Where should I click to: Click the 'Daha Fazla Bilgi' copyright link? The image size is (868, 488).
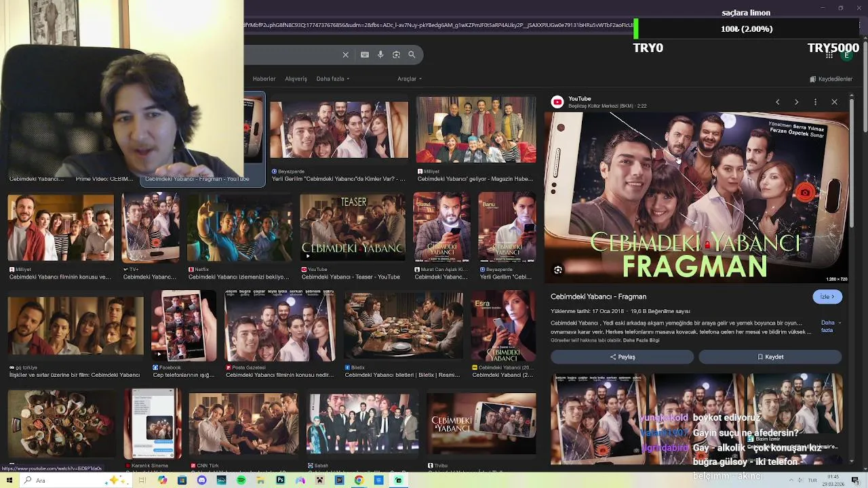pyautogui.click(x=641, y=340)
